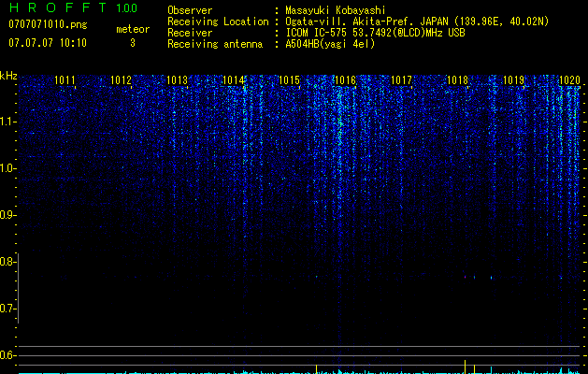This screenshot has width=588, height=374.
Task: Click the 0.8 kHz axis label
Action: coord(7,262)
